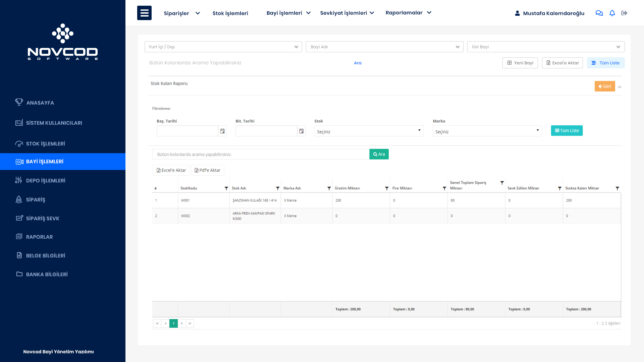The width and height of the screenshot is (644, 362).
Task: Filter the Stokta Kalan Miktar column
Action: [x=617, y=188]
